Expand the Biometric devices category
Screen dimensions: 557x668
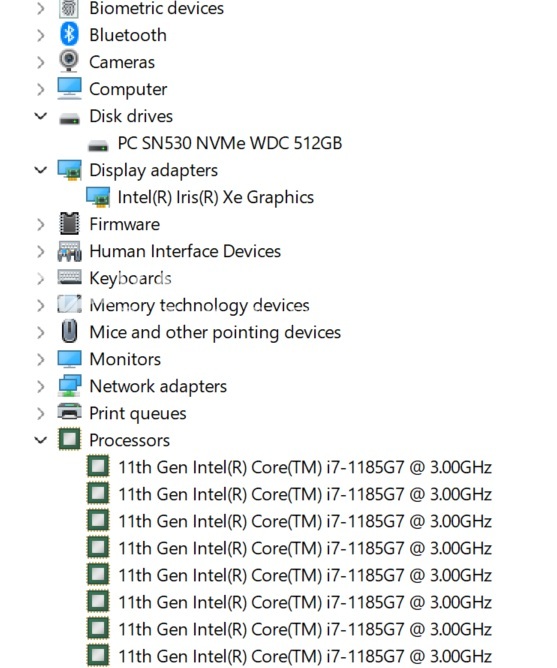(40, 8)
